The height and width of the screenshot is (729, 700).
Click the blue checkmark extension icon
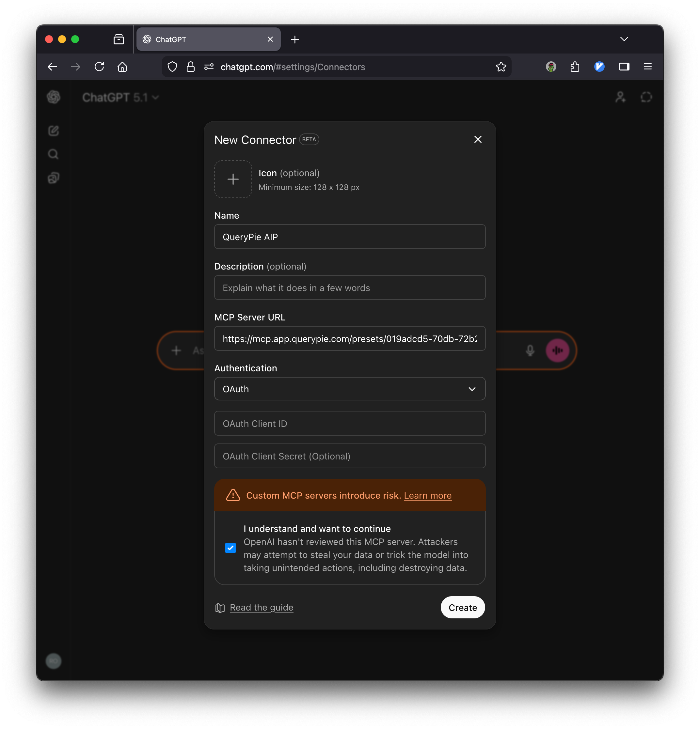599,67
